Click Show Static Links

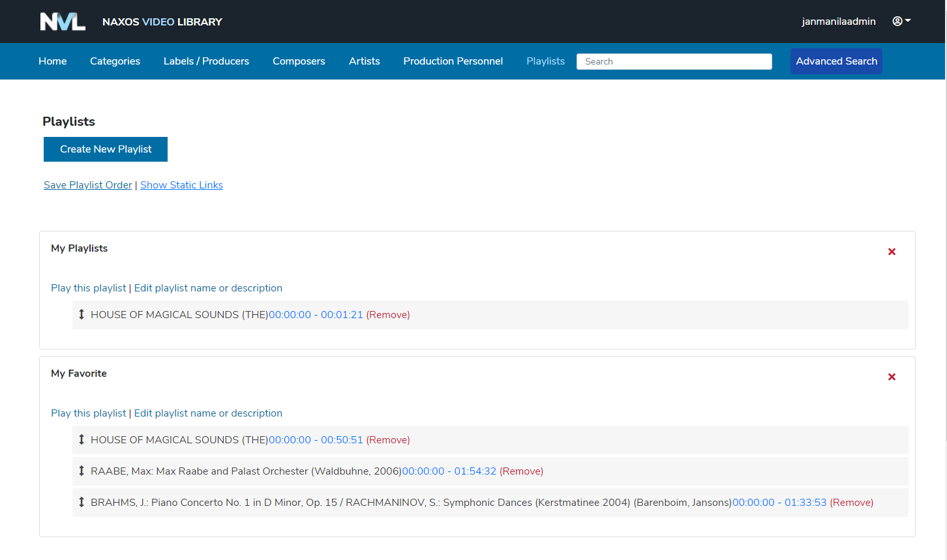[181, 185]
